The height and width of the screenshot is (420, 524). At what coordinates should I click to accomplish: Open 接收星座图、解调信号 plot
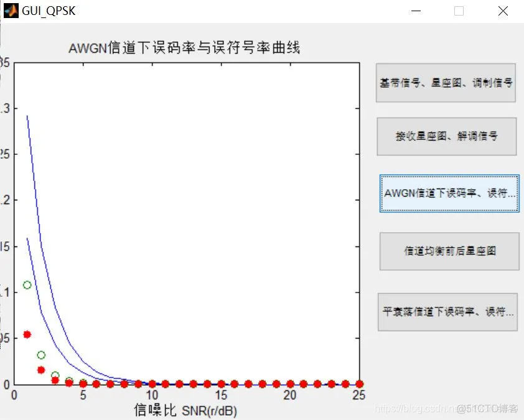447,136
